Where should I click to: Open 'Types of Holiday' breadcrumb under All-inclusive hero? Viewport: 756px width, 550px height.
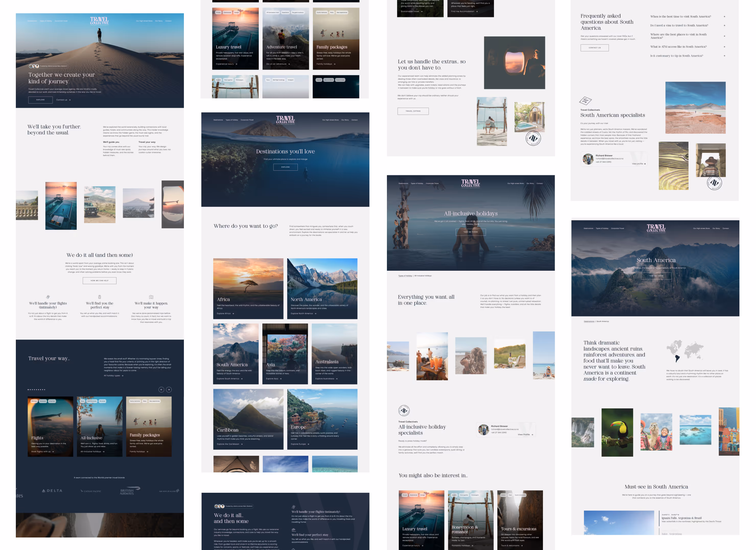point(405,276)
